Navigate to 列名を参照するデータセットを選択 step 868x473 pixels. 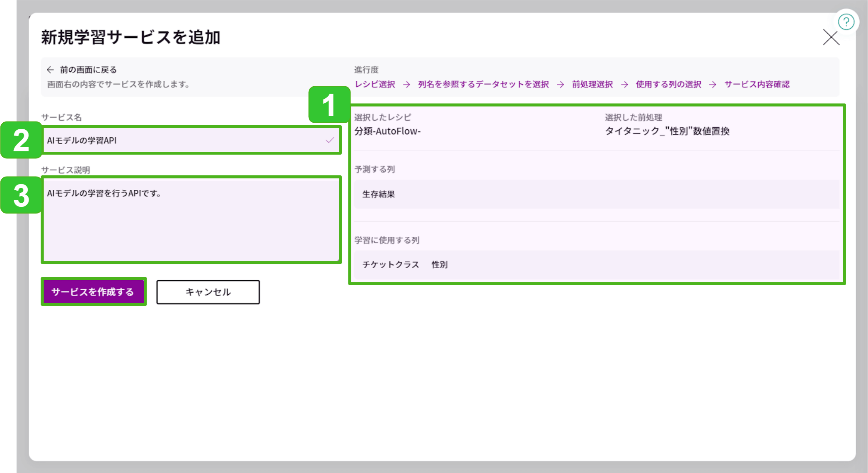pyautogui.click(x=483, y=84)
